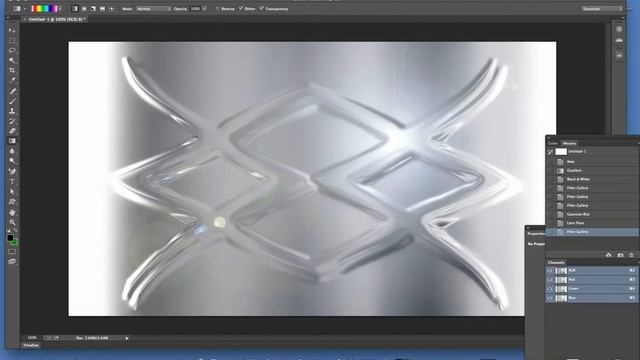Select the Red channel row
This screenshot has width=640, height=360.
(x=592, y=280)
